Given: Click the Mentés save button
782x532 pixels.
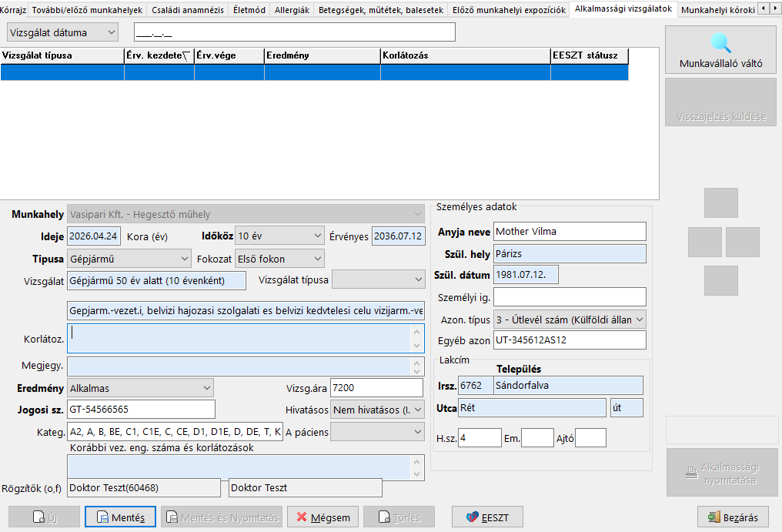Looking at the screenshot, I should pos(120,517).
